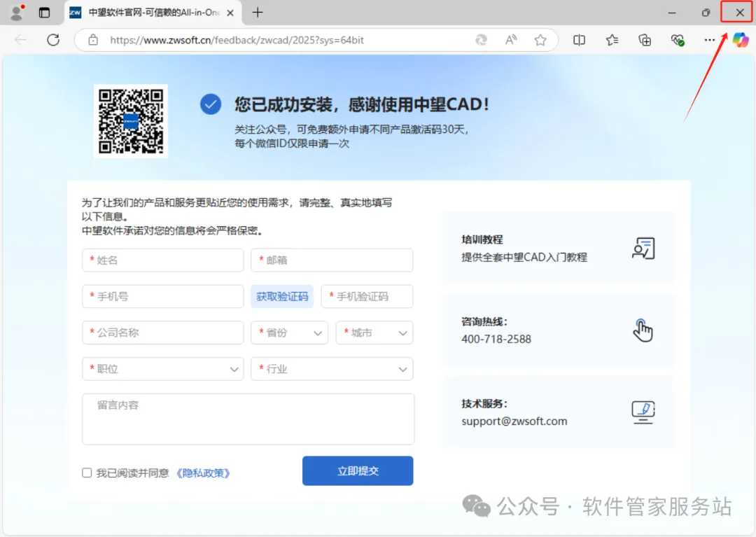
Task: Open a new tab with plus button
Action: [258, 13]
